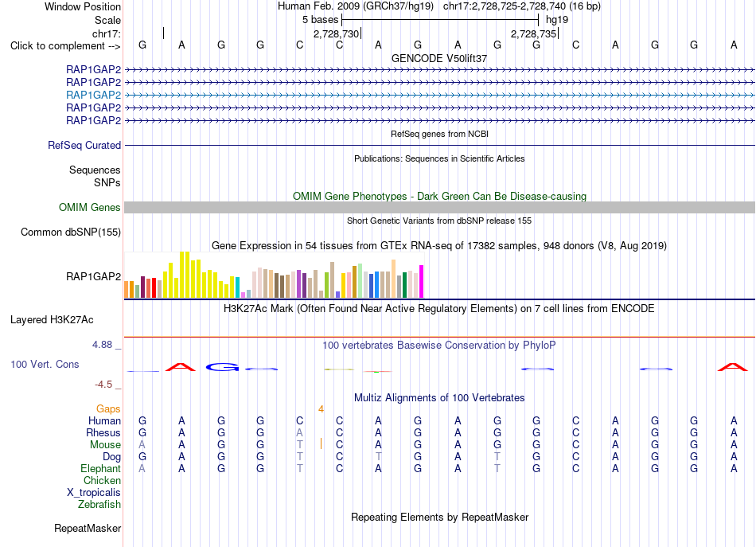Open 'Short Genetic Variants from dbSNP release 155' title
Viewport: 756px width, 547px height.
pyautogui.click(x=439, y=221)
